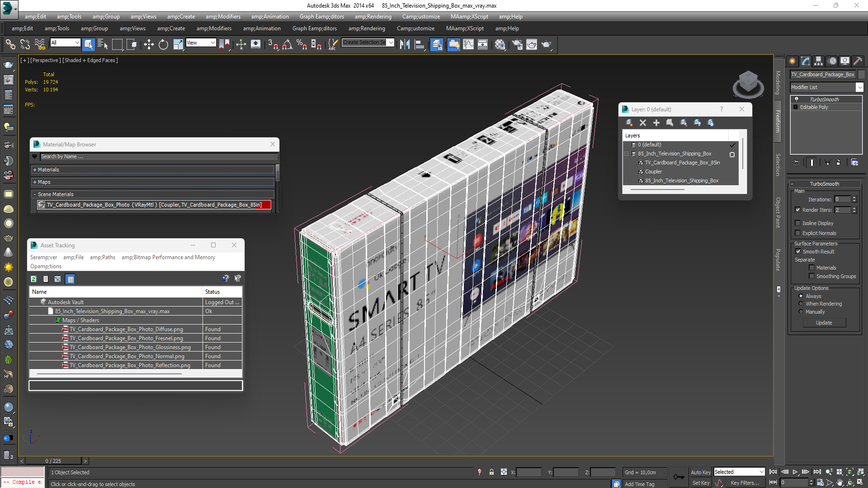This screenshot has width=868, height=488.
Task: Click the Align tool icon
Action: click(x=420, y=44)
